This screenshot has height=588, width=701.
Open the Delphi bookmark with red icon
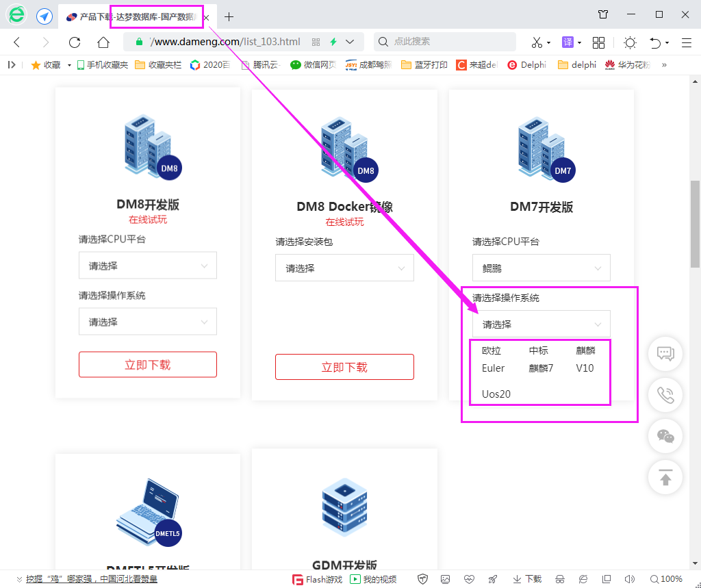[x=526, y=65]
